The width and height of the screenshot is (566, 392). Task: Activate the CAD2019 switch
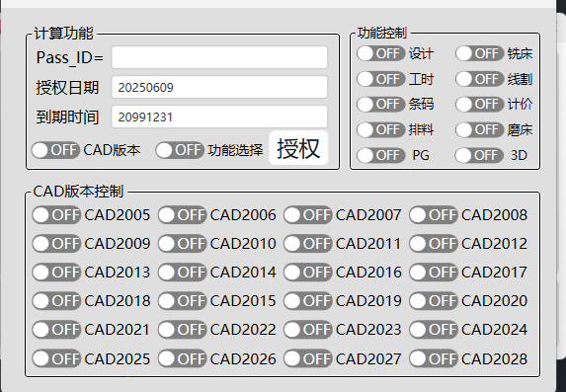point(307,301)
